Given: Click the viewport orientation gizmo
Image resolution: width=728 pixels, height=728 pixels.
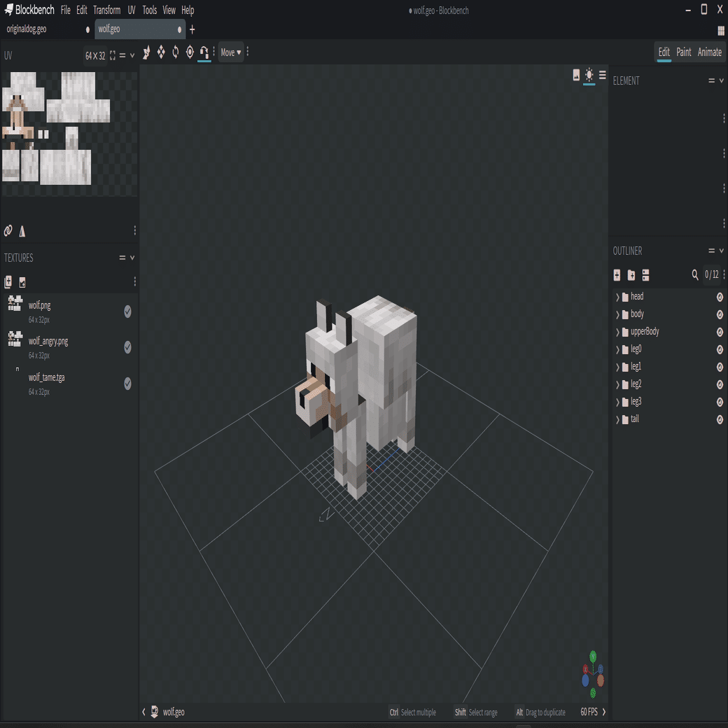Looking at the screenshot, I should (593, 674).
